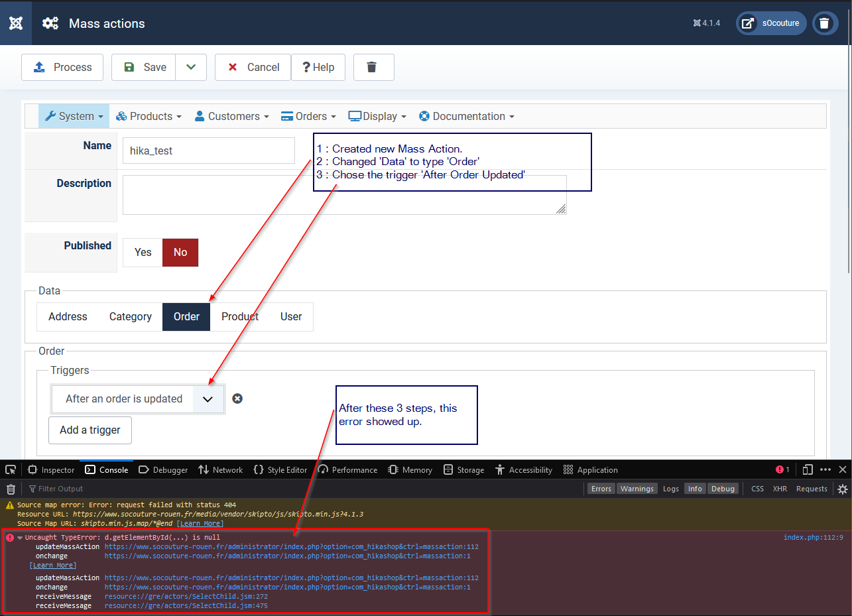Click the Joomla logo icon
The width and height of the screenshot is (852, 616).
[17, 23]
